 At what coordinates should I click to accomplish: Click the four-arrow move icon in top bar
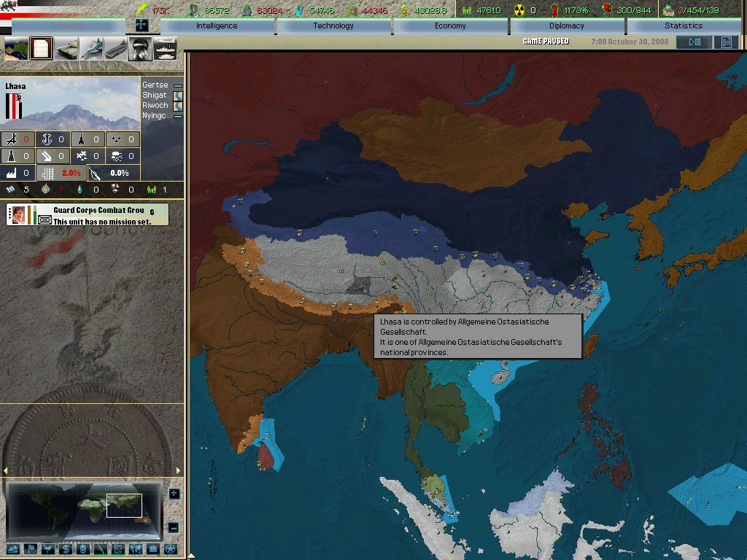tap(142, 26)
